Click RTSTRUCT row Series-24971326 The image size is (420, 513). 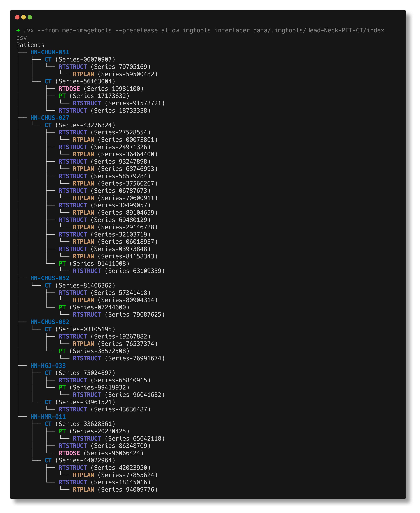105,147
